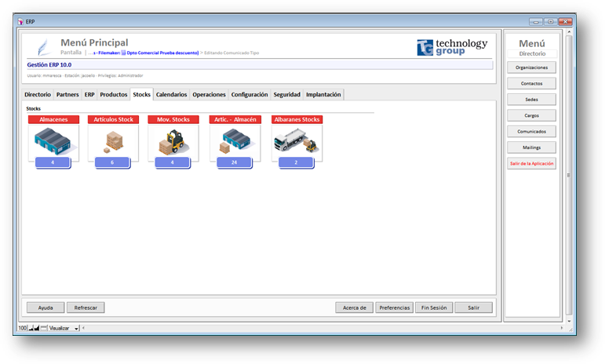
Task: Open the Almacenes warehouse icon
Action: [53, 140]
